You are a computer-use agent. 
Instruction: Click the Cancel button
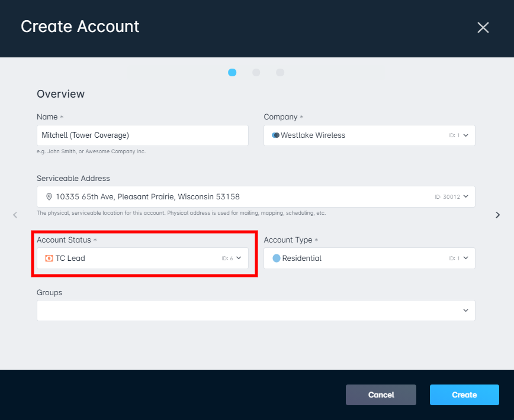point(381,395)
